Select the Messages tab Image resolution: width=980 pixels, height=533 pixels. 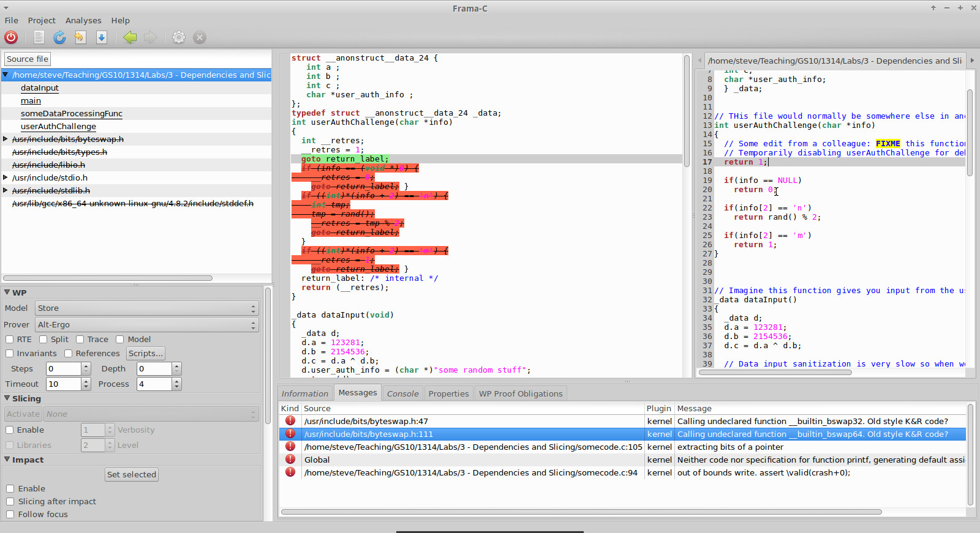pos(358,393)
